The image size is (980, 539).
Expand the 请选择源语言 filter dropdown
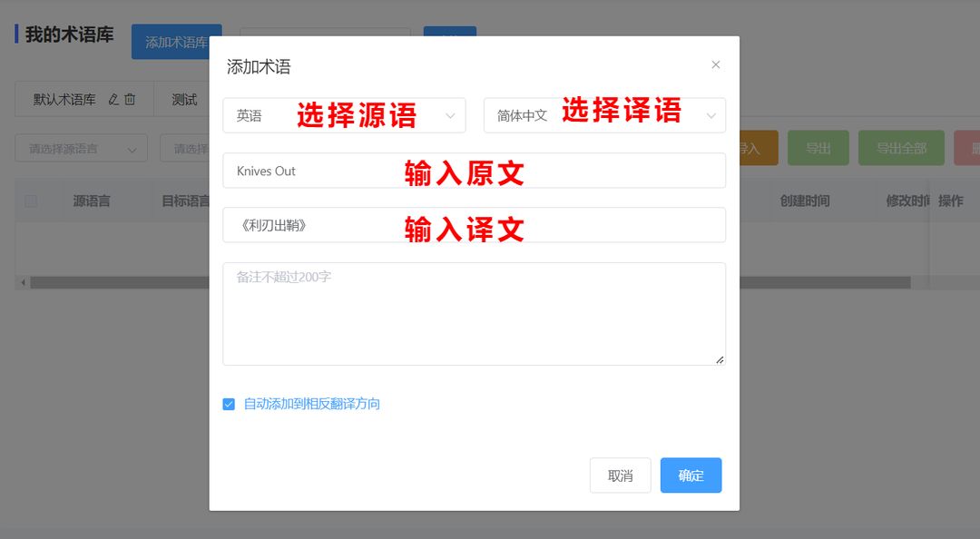point(80,148)
